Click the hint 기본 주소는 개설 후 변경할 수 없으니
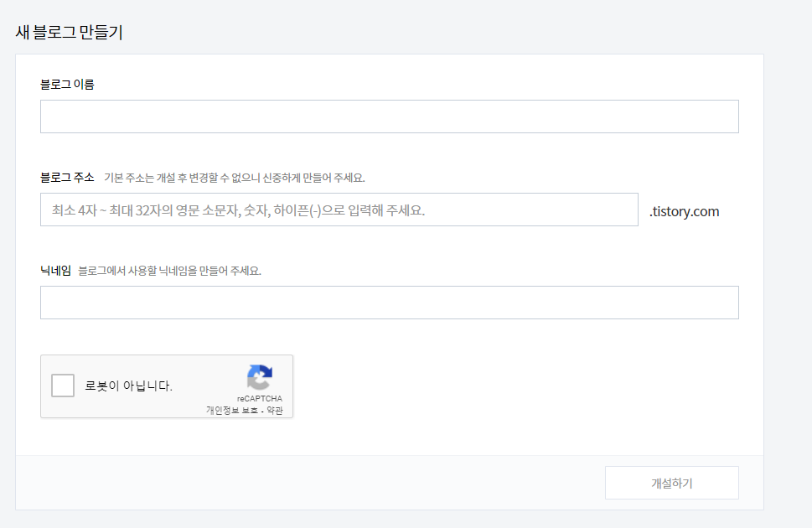 click(x=182, y=178)
